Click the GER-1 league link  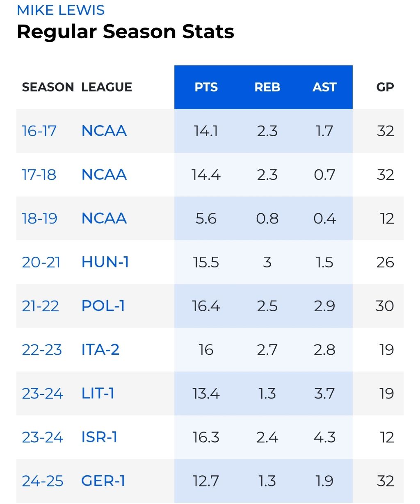103,481
